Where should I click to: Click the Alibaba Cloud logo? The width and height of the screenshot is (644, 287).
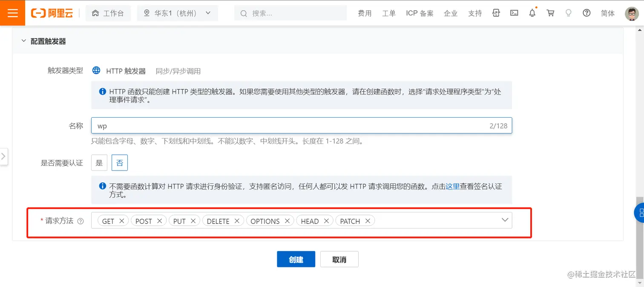pyautogui.click(x=52, y=13)
